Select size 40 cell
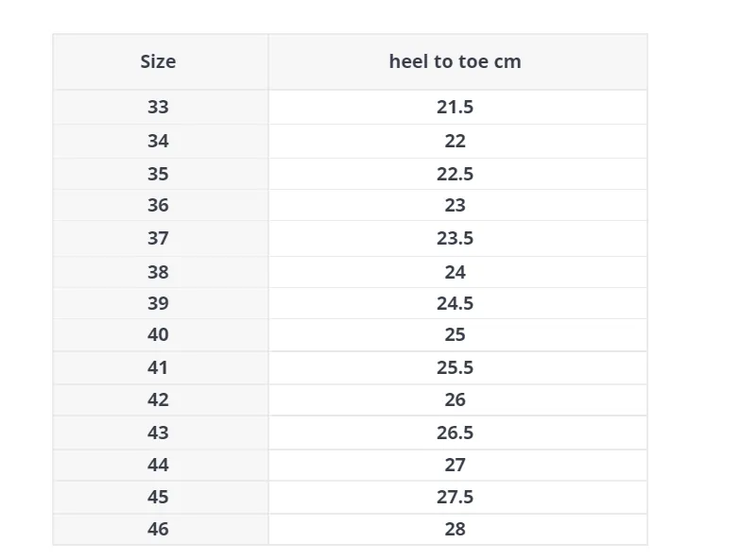 pyautogui.click(x=158, y=334)
